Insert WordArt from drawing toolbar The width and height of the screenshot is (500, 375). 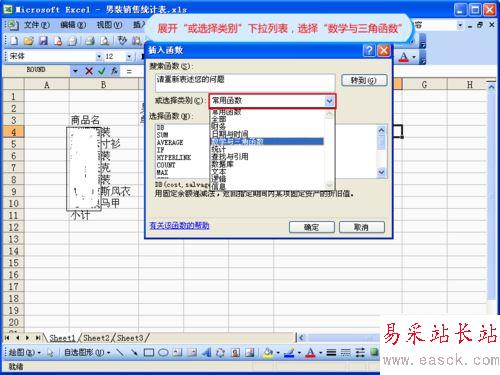tap(207, 352)
